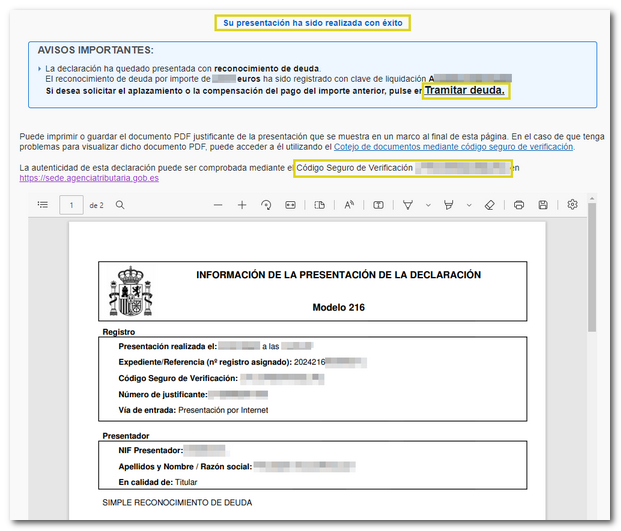Rotate the PDF document
This screenshot has height=531, width=621.
(266, 205)
